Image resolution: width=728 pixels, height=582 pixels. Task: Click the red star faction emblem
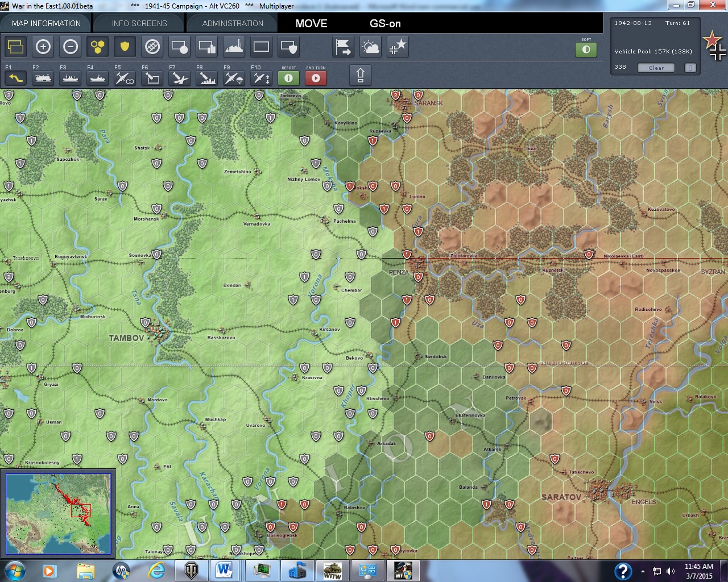coord(712,40)
